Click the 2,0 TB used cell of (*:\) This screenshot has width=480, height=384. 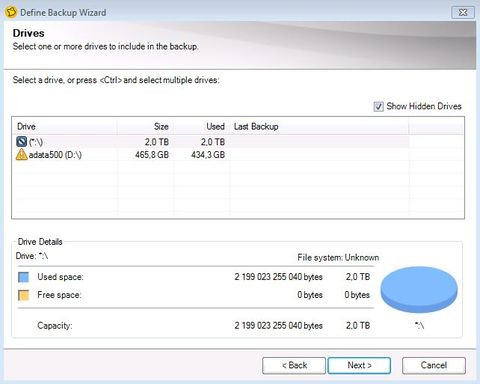[213, 142]
